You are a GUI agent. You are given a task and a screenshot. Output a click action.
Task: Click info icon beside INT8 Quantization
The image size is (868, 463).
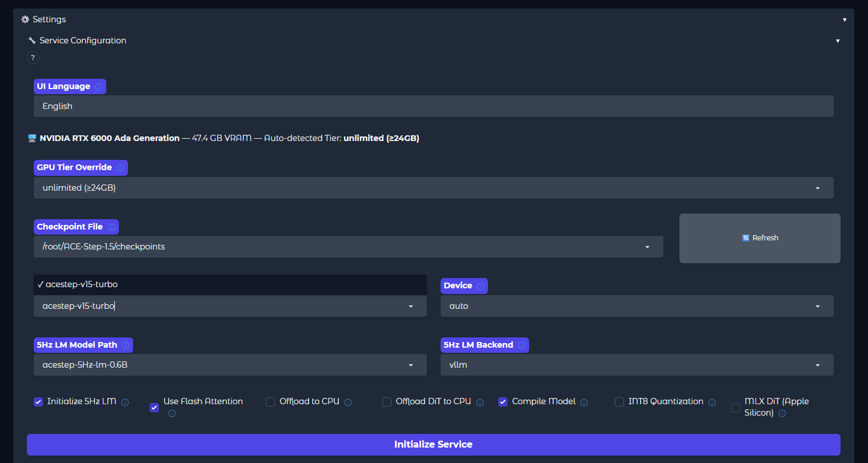pos(712,402)
